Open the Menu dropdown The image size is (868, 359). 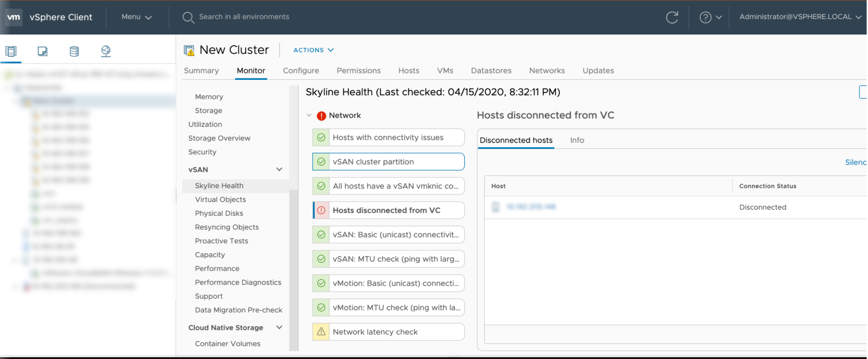(x=136, y=17)
